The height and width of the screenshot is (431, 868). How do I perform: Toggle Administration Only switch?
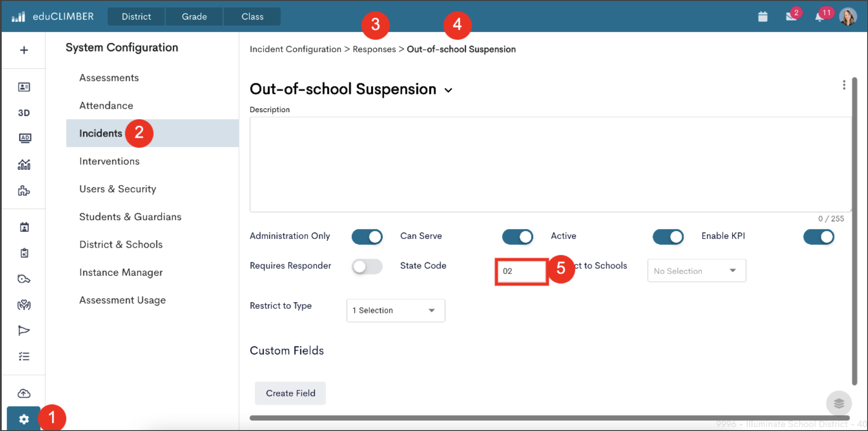point(367,237)
